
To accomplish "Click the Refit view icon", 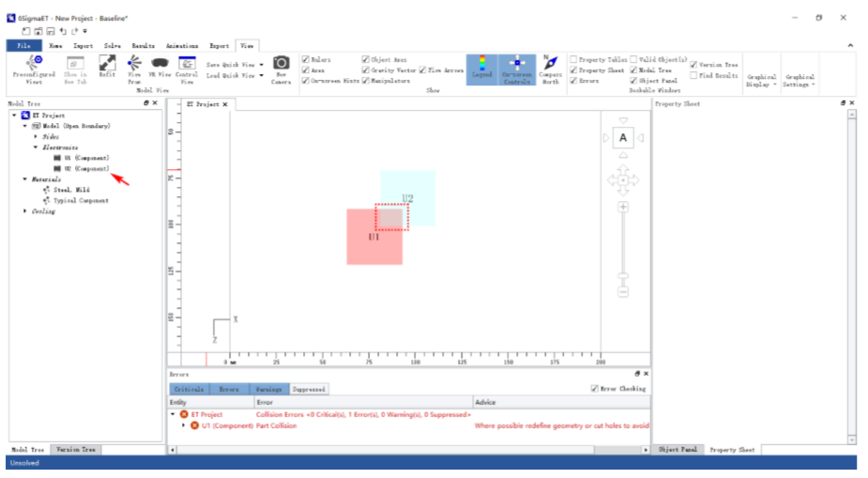I will click(x=107, y=64).
